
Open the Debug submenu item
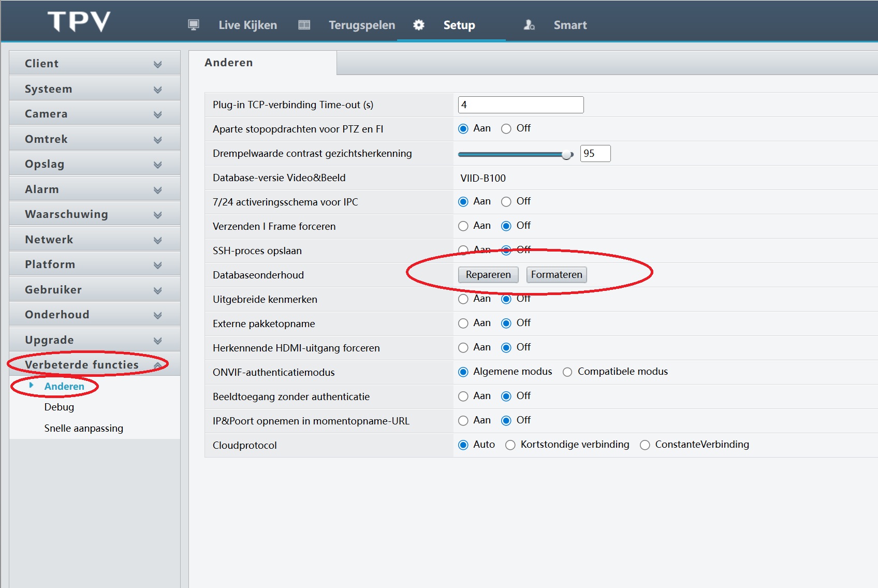(59, 407)
